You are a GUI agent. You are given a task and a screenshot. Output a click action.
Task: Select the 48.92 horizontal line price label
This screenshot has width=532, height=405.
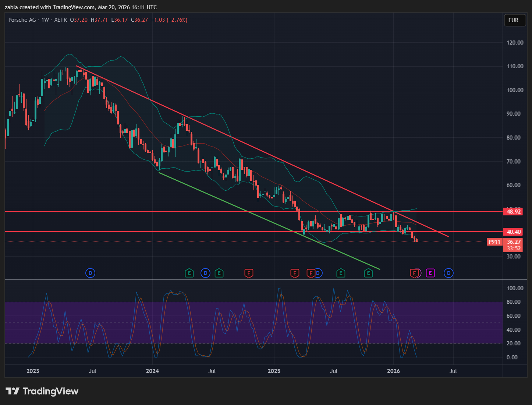514,211
